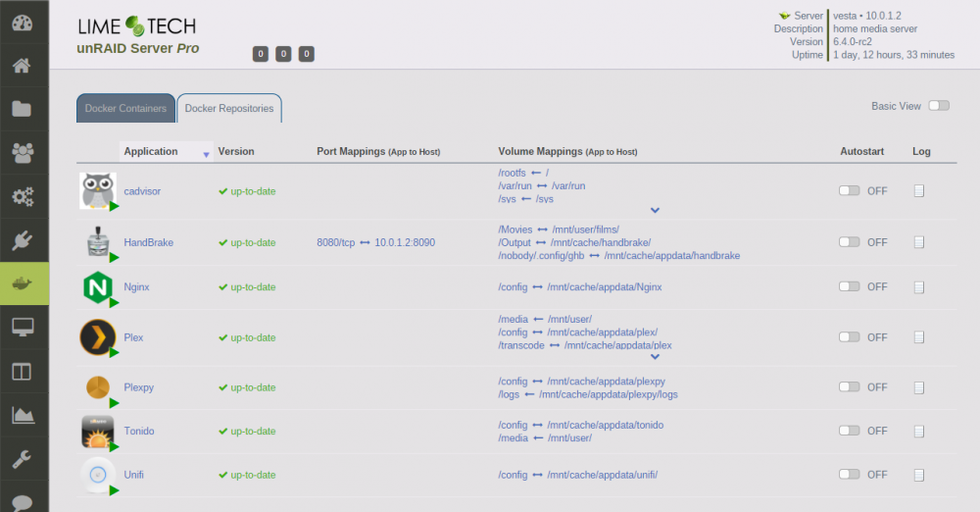Click the Port Mappings column header
980x512 pixels.
[378, 151]
